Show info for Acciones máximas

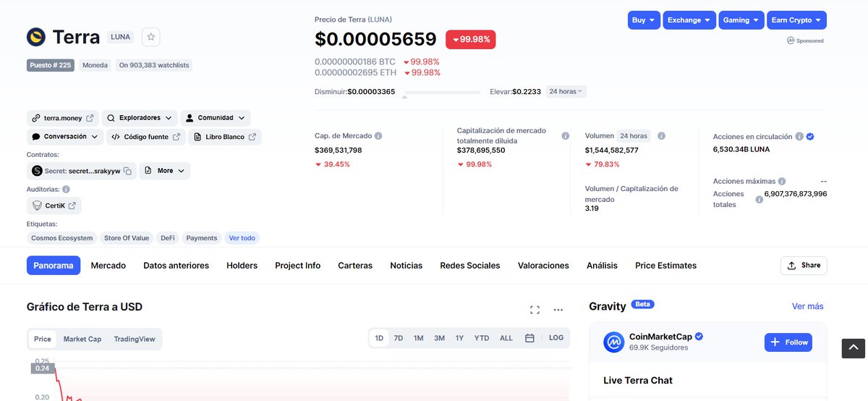(x=782, y=182)
